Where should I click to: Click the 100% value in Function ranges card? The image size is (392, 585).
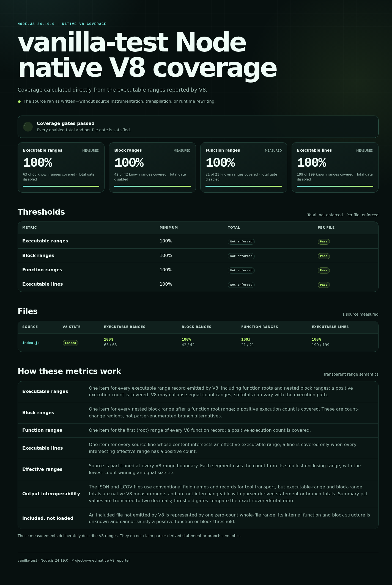(x=220, y=163)
